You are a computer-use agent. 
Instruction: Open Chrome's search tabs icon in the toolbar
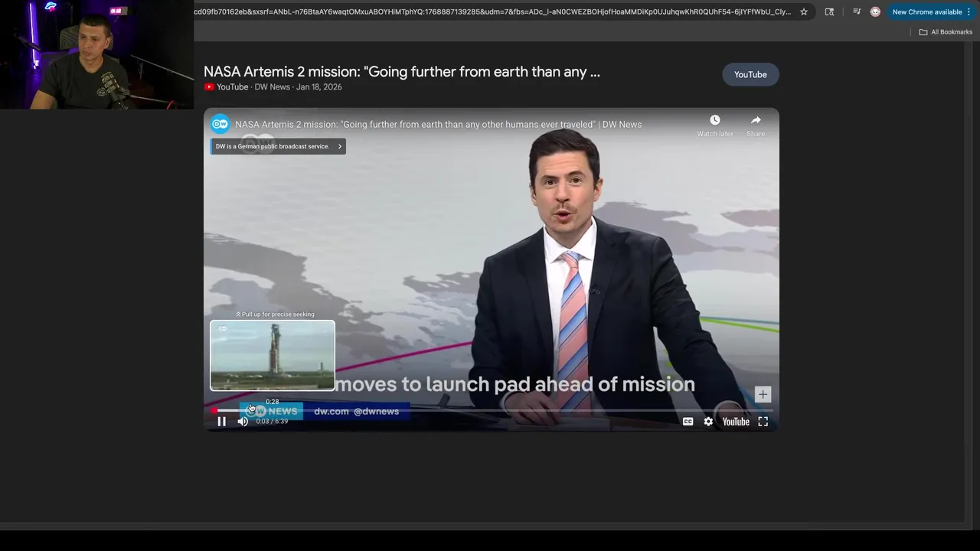point(829,11)
